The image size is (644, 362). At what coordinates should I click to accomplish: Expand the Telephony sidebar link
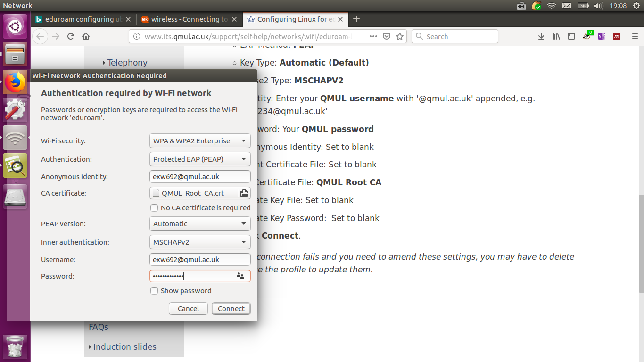[x=126, y=62]
